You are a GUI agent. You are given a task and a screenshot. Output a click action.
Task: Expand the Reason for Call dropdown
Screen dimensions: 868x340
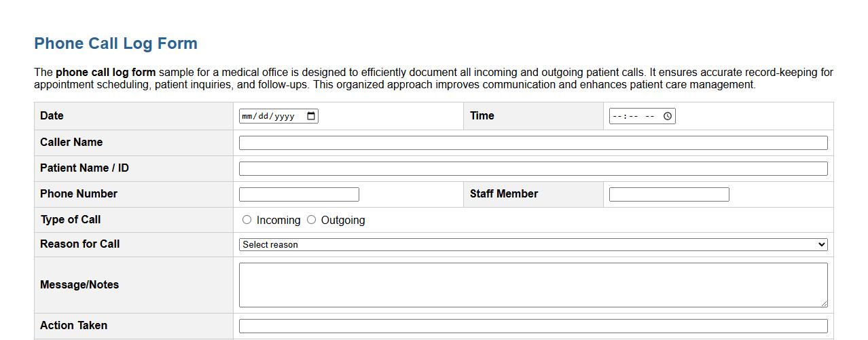[x=533, y=244]
